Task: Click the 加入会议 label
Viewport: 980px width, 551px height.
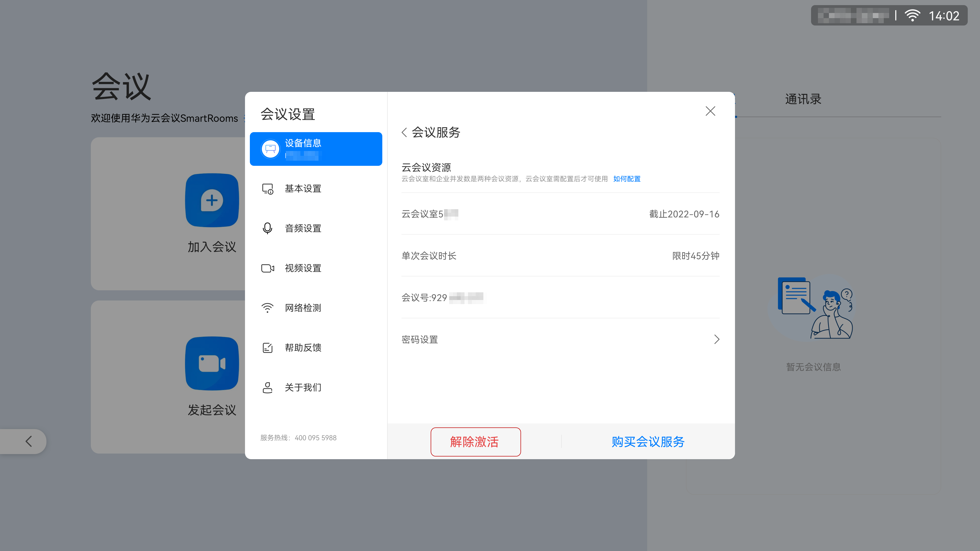Action: [212, 247]
